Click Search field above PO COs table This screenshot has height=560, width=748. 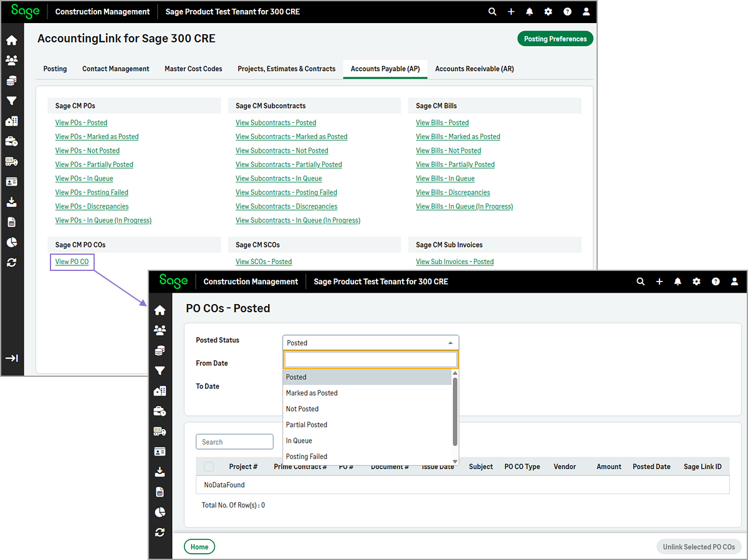pyautogui.click(x=234, y=442)
